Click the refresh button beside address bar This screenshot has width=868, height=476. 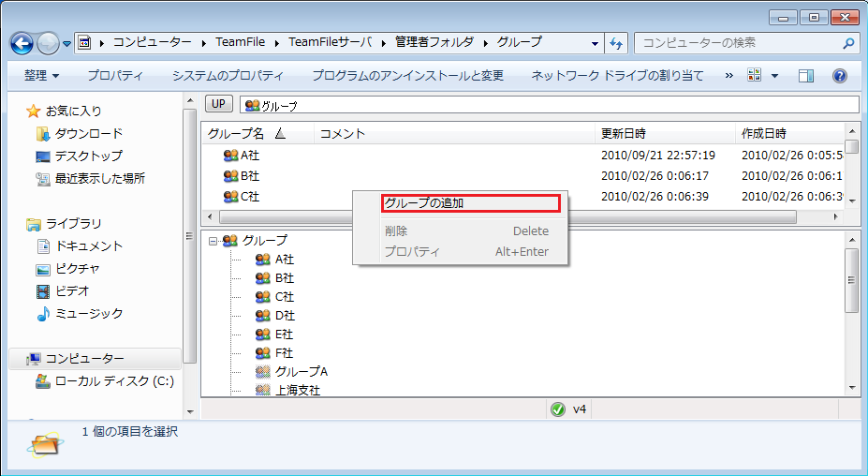[616, 43]
